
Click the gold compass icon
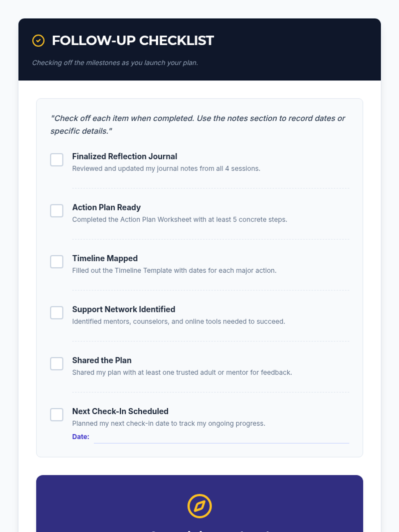pyautogui.click(x=199, y=506)
